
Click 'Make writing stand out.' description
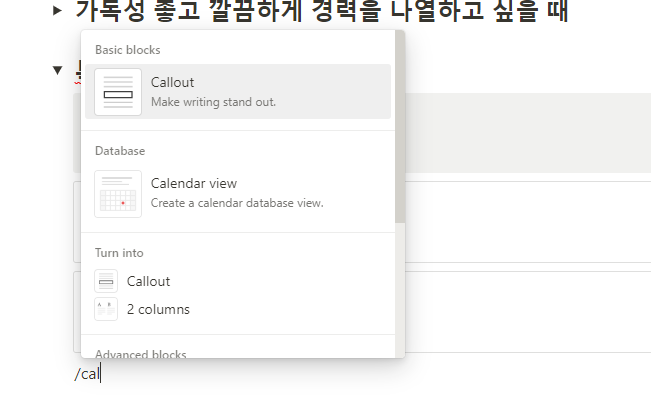coord(213,102)
